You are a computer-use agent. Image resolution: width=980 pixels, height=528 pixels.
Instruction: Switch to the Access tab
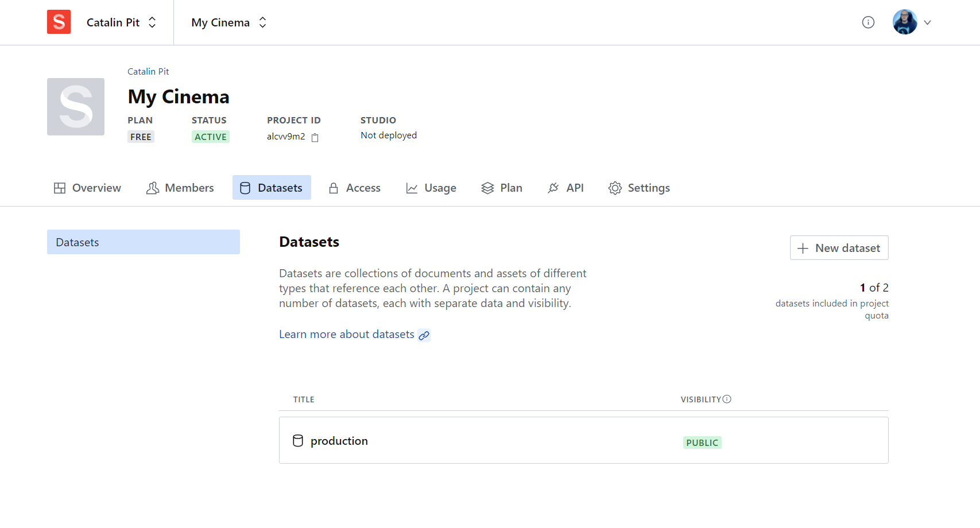(354, 188)
